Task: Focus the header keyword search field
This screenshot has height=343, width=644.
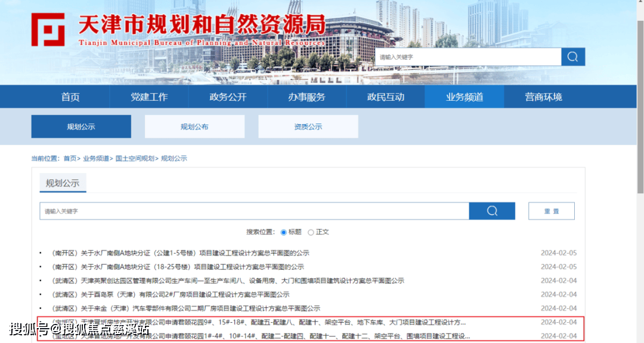Action: click(x=468, y=57)
